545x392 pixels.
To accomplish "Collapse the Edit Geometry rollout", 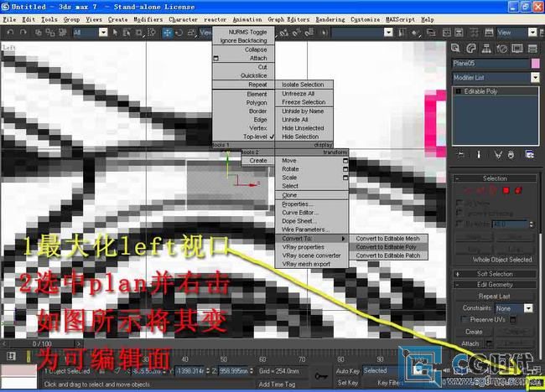I will pyautogui.click(x=495, y=285).
